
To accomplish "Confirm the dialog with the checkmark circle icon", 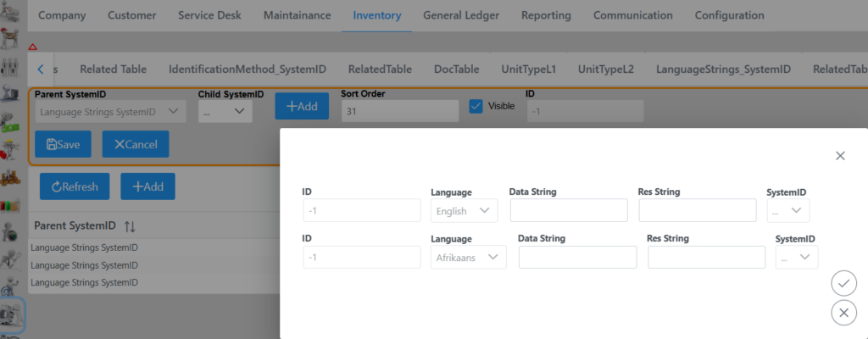I will click(843, 283).
